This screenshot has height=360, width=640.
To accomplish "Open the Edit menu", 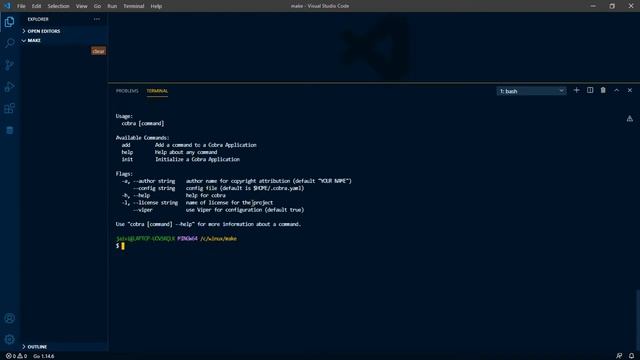I will (36, 6).
